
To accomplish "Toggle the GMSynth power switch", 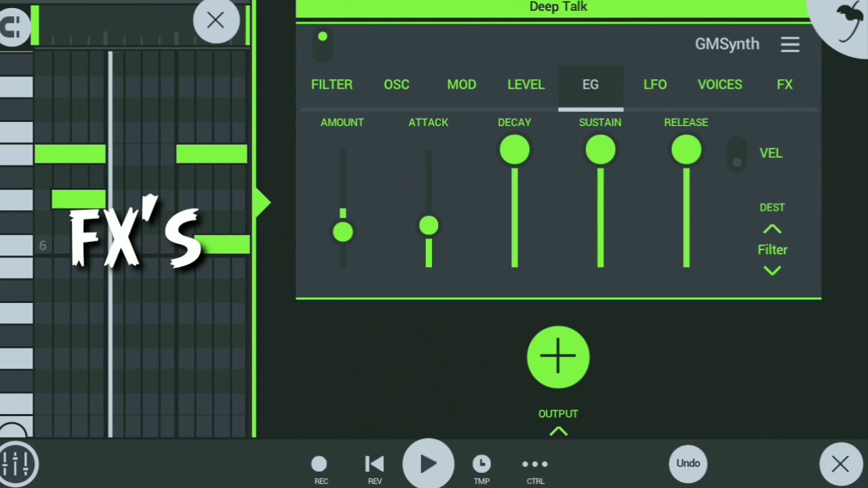I will coord(323,45).
